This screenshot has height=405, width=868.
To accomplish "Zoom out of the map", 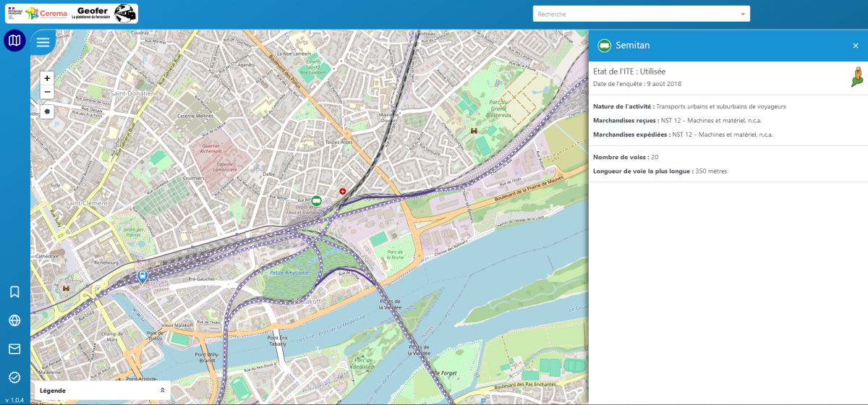I will click(x=47, y=92).
